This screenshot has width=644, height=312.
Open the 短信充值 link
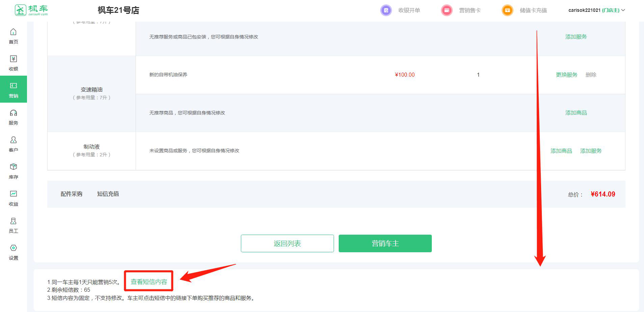coord(108,194)
